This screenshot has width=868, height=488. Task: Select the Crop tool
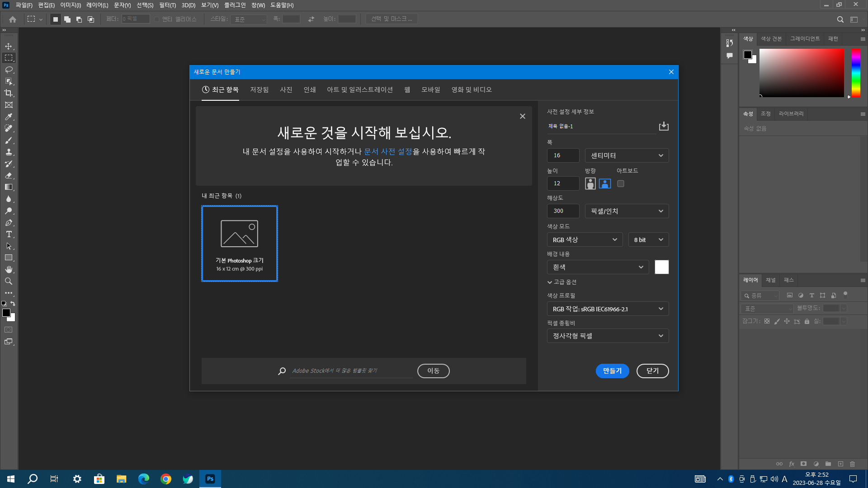[x=9, y=93]
